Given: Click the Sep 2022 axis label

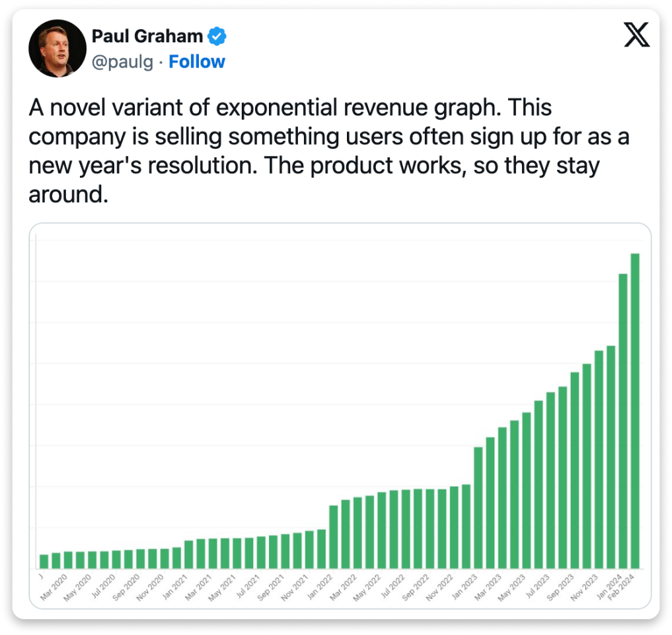Looking at the screenshot, I should [x=416, y=587].
